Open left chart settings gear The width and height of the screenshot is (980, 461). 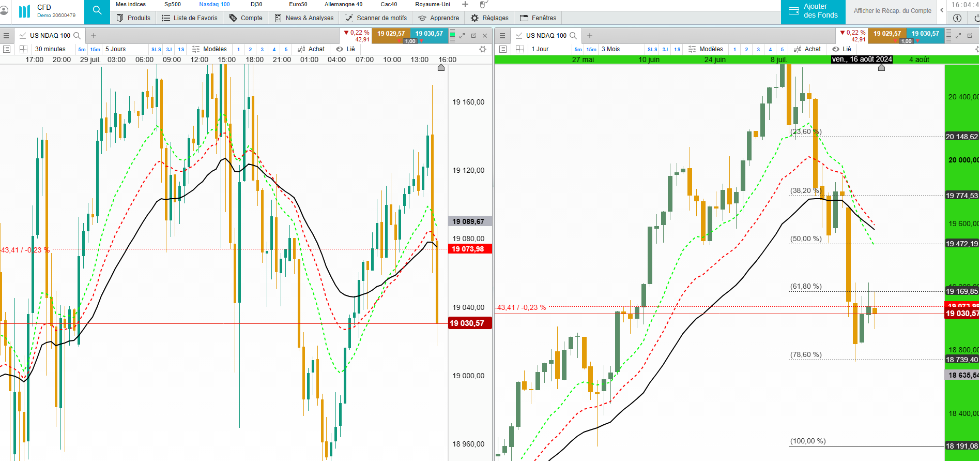tap(483, 49)
